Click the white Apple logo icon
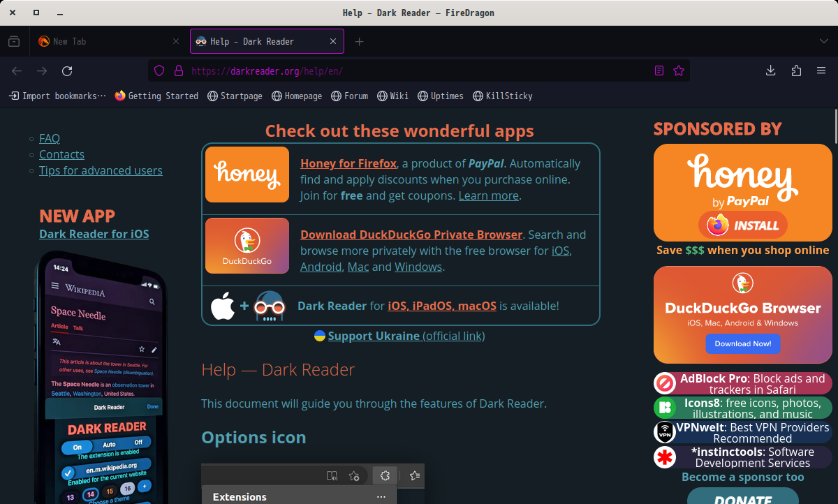The height and width of the screenshot is (504, 838). point(223,306)
